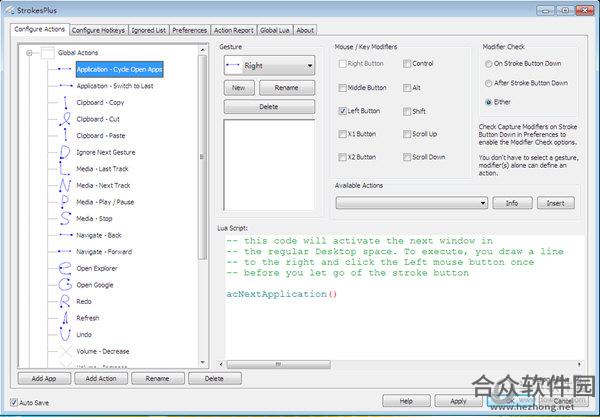Viewport: 600px width, 417px height.
Task: Click the gesture icon for Navigate - Back
Action: tap(66, 235)
